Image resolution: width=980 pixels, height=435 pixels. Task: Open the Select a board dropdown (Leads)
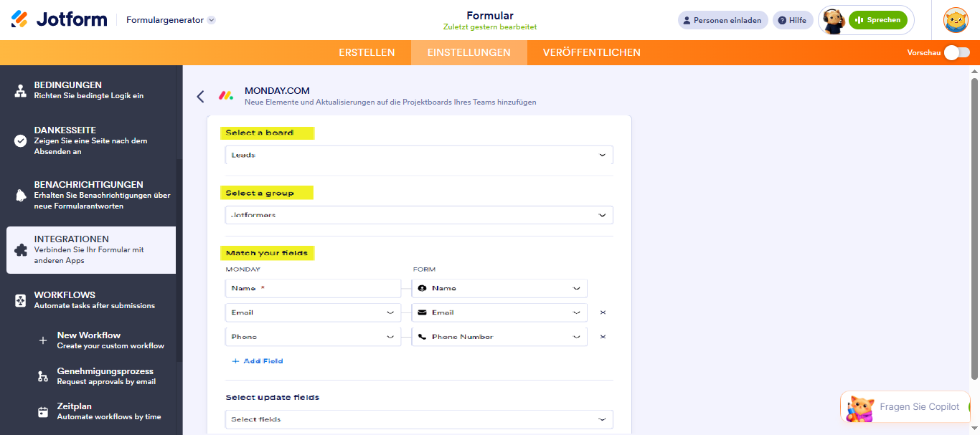coord(419,155)
